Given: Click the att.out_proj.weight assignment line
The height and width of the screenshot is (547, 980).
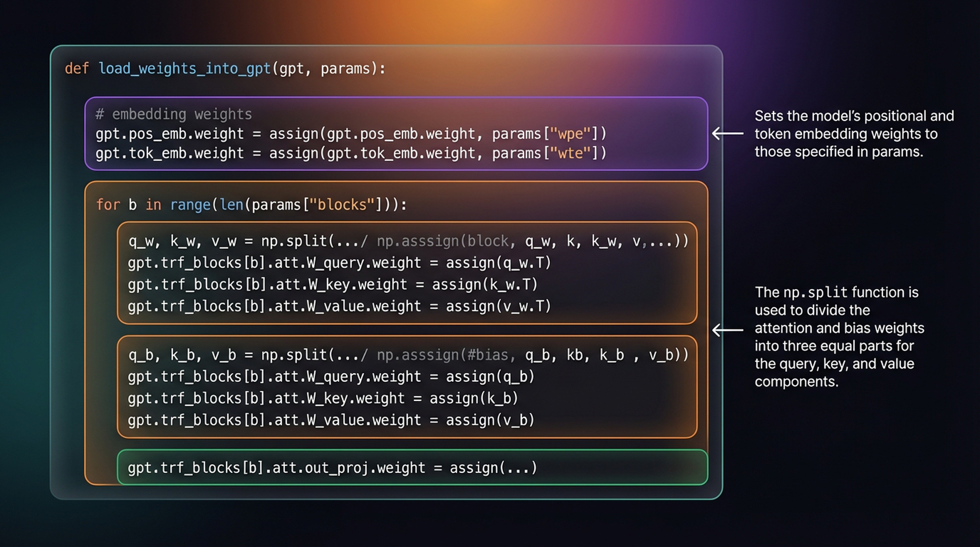Looking at the screenshot, I should [332, 468].
